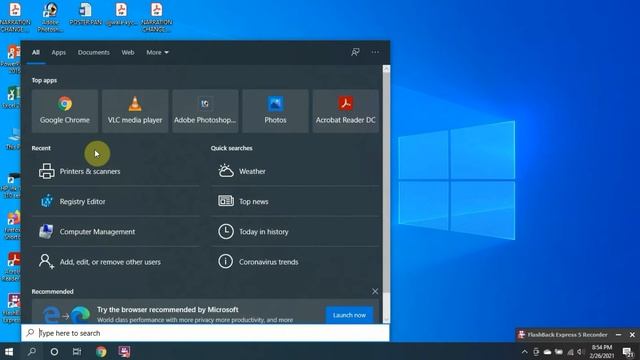Launch VLC media player tile
The image size is (640, 360).
coord(135,111)
